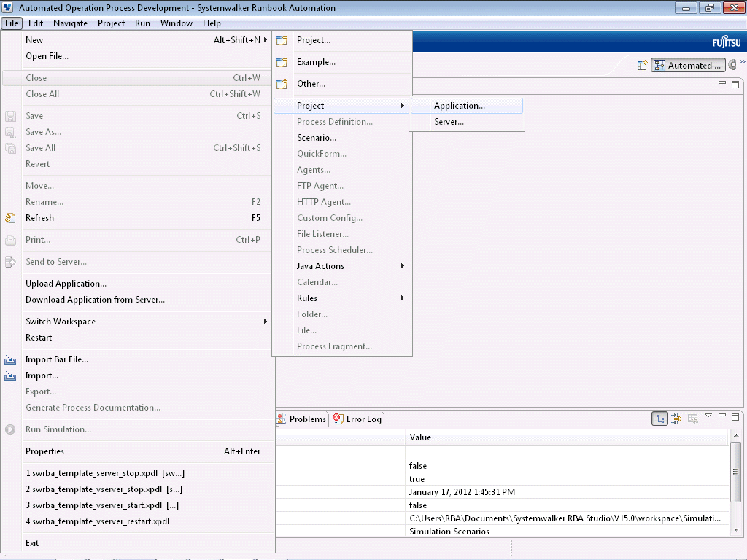Click the Run Simulation play icon

pyautogui.click(x=10, y=429)
